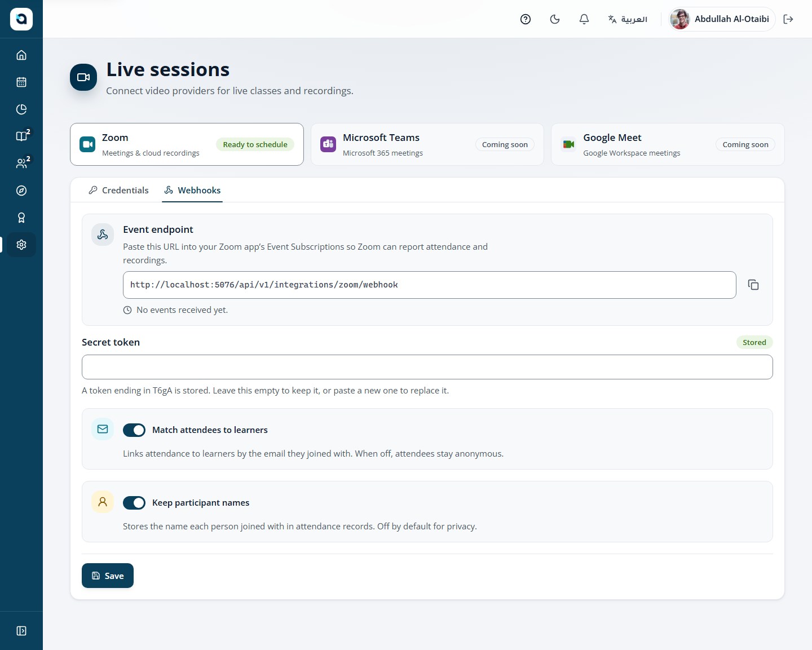Open Abdullah Al-Otaibi profile menu
Image resolution: width=812 pixels, height=650 pixels.
pos(721,19)
